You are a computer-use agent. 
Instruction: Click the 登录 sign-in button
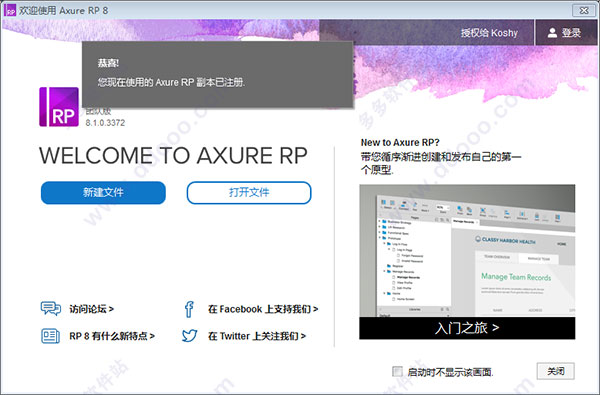pos(567,33)
